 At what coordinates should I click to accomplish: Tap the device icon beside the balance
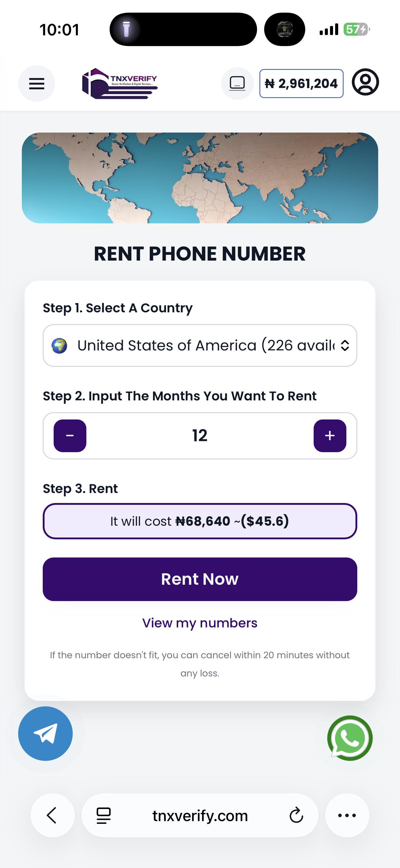[237, 84]
